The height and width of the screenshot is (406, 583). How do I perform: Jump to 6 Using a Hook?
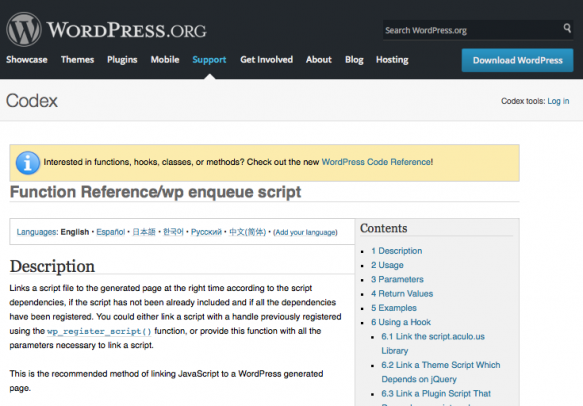pos(401,322)
